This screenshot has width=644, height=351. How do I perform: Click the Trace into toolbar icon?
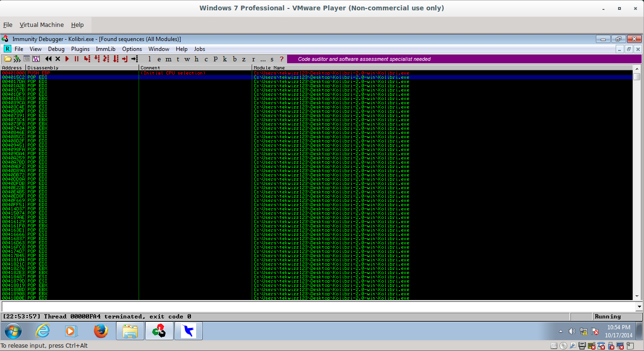tap(106, 59)
